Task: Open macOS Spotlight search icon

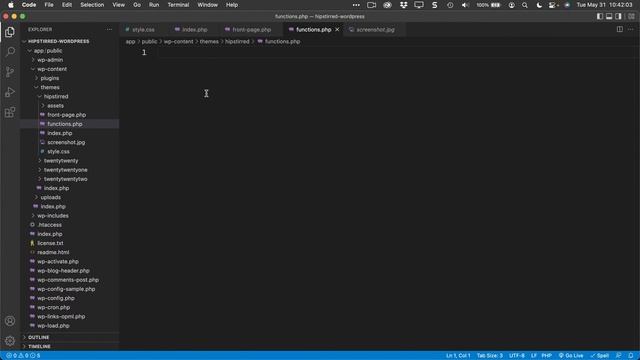Action: pyautogui.click(x=525, y=5)
